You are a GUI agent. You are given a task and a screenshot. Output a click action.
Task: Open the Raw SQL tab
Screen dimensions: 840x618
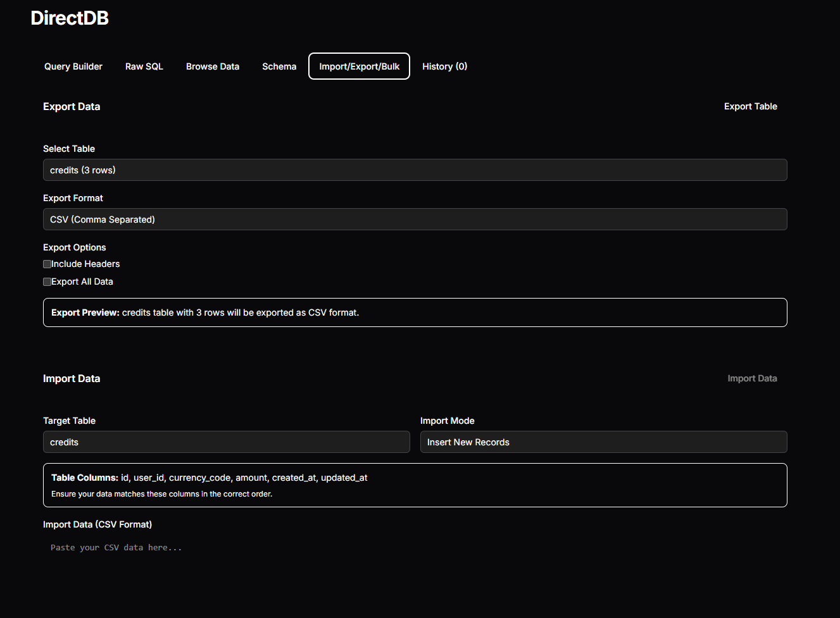pyautogui.click(x=144, y=66)
